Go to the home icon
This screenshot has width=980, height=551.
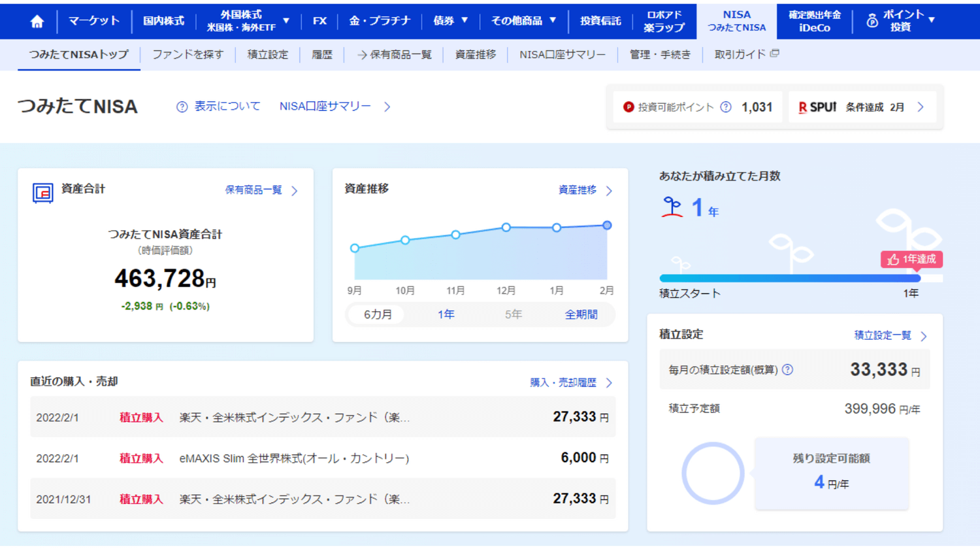click(37, 22)
